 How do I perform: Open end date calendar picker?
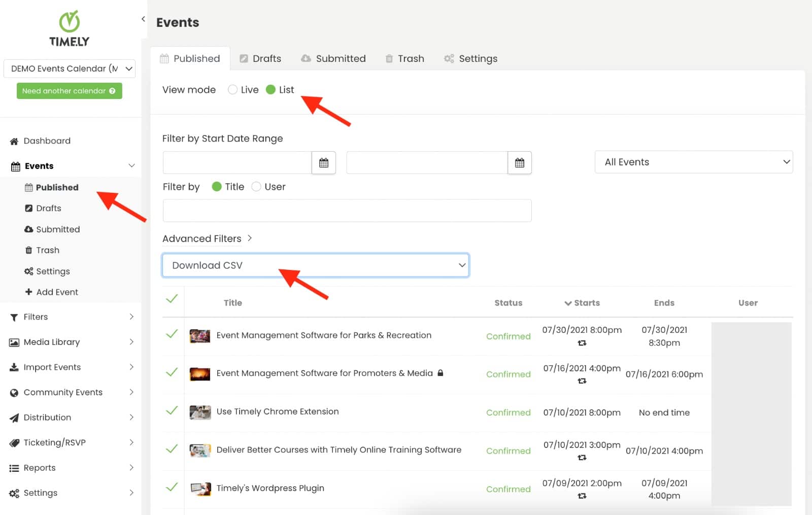(519, 163)
